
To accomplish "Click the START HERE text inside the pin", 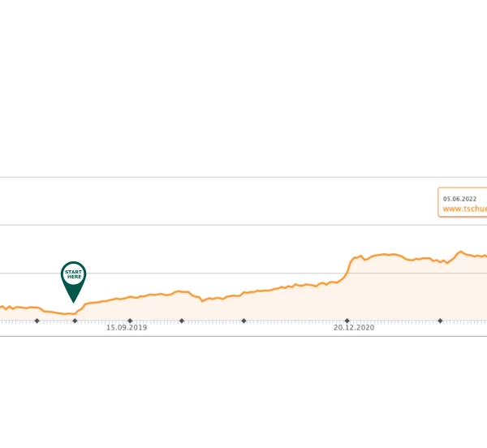I will coord(73,274).
